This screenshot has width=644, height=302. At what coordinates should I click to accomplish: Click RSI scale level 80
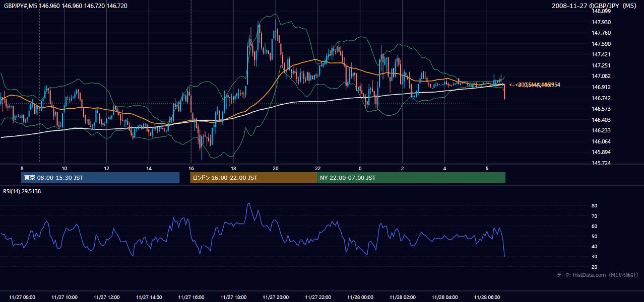(x=594, y=206)
